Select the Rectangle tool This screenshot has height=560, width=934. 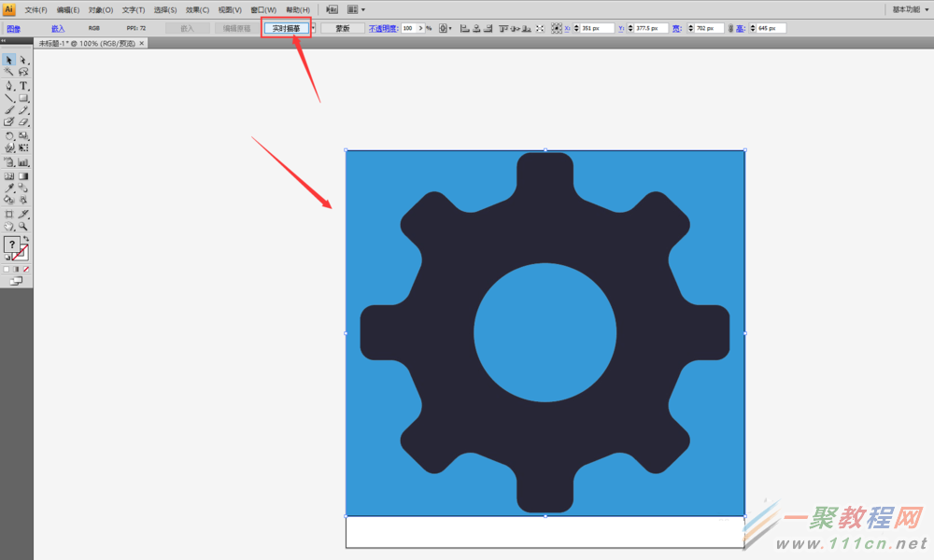pyautogui.click(x=23, y=98)
